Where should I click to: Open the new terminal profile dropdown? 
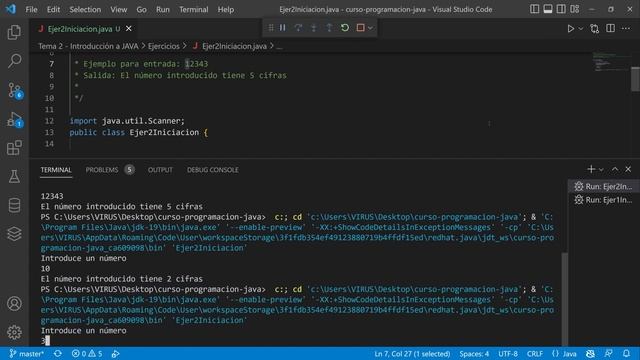[x=601, y=169]
